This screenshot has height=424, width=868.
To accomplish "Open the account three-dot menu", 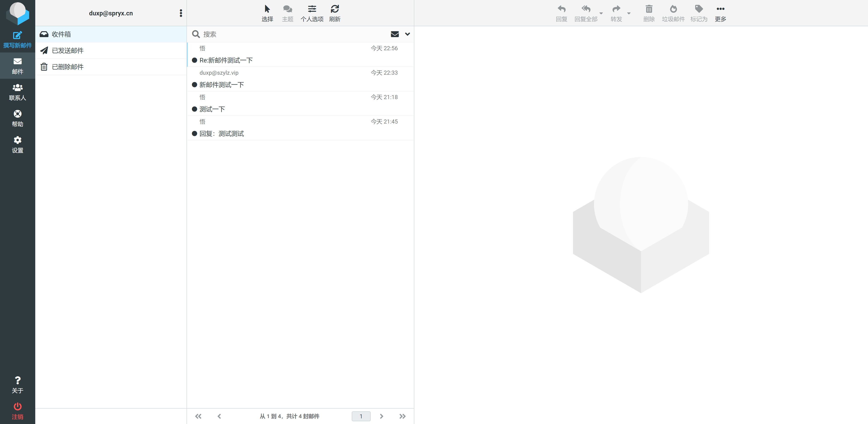I will click(181, 13).
